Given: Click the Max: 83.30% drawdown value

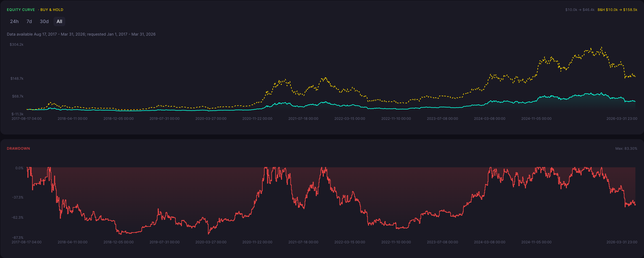Looking at the screenshot, I should pos(626,149).
